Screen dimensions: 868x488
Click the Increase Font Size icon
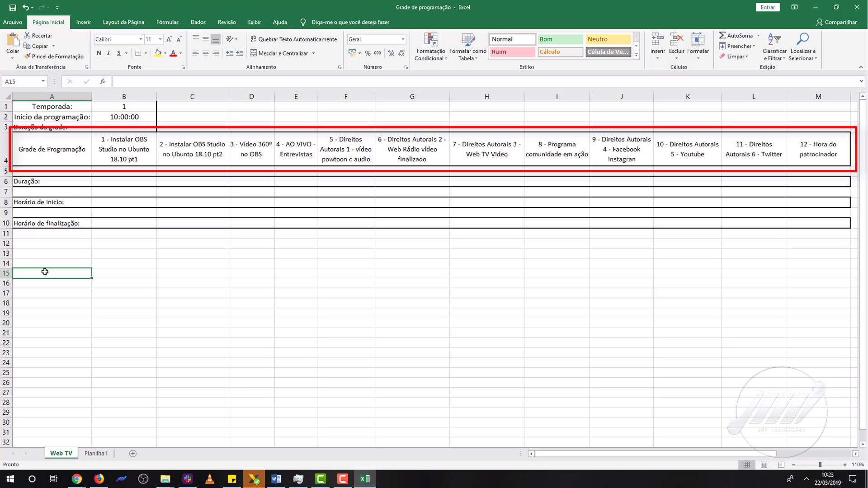tap(169, 39)
